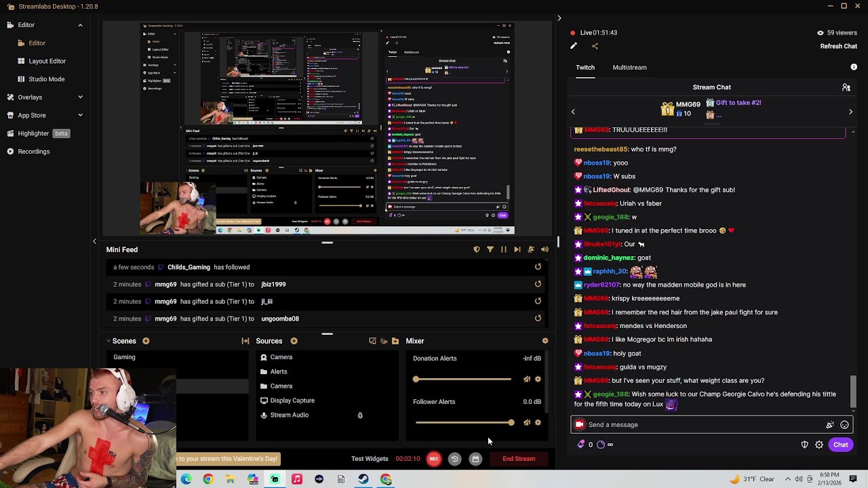Show the next gift leaderboard entry

[851, 112]
